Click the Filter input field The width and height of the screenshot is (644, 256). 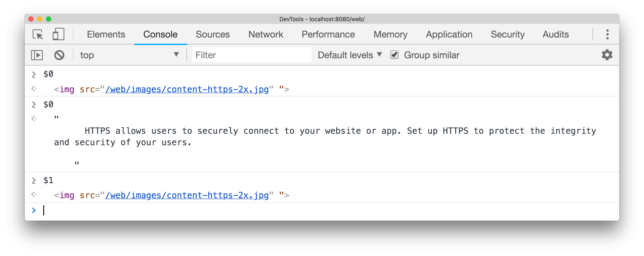pos(250,55)
